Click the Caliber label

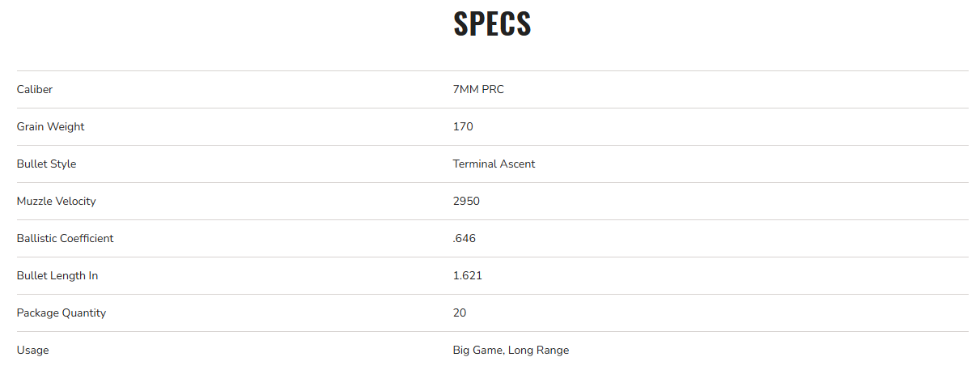pyautogui.click(x=35, y=89)
